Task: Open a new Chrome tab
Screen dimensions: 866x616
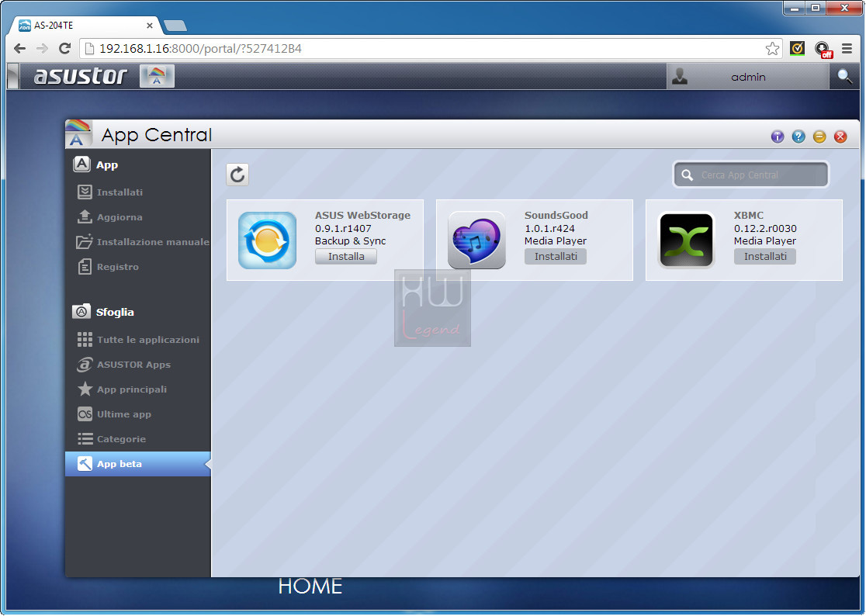Action: [175, 26]
